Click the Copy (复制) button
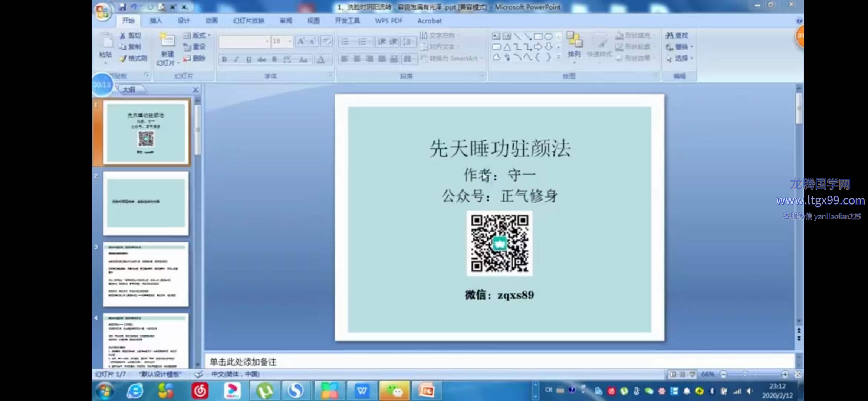 (130, 47)
